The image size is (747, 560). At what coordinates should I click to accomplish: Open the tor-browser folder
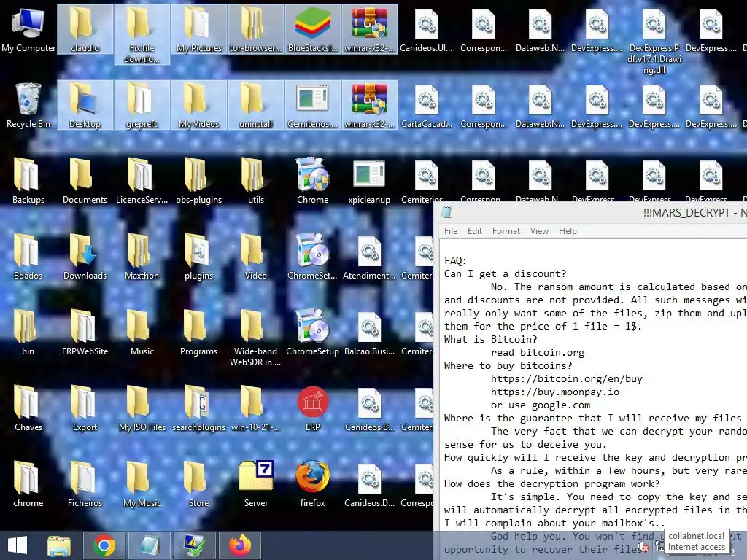point(256,29)
